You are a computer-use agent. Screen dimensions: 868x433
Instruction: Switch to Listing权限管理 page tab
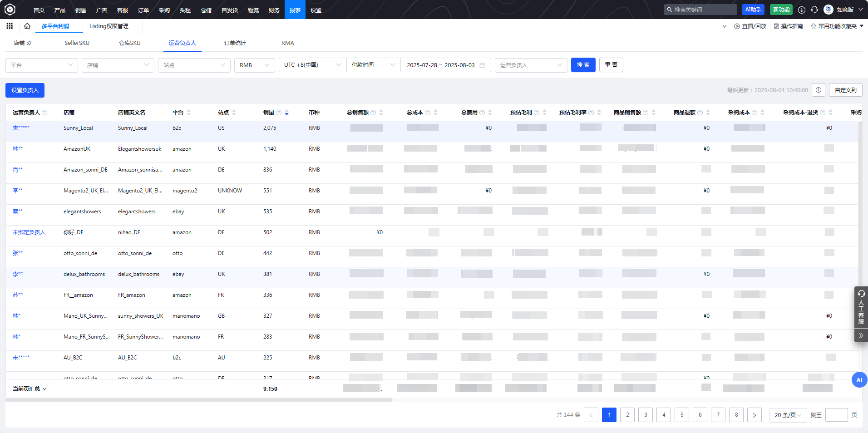pos(109,26)
